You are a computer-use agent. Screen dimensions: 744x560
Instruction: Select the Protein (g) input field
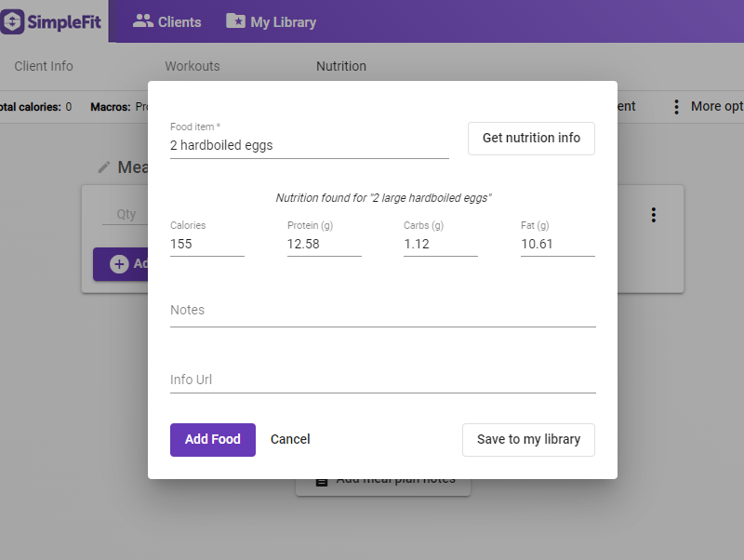tap(324, 244)
